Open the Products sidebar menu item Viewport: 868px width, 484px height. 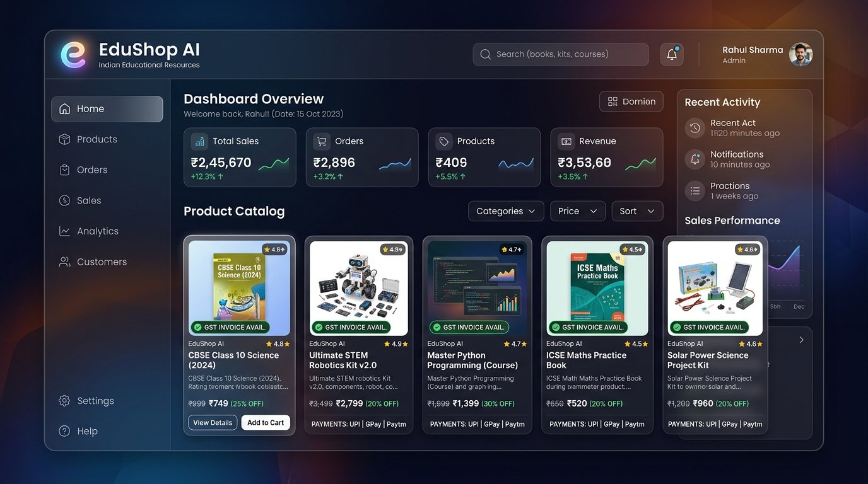[x=107, y=139]
